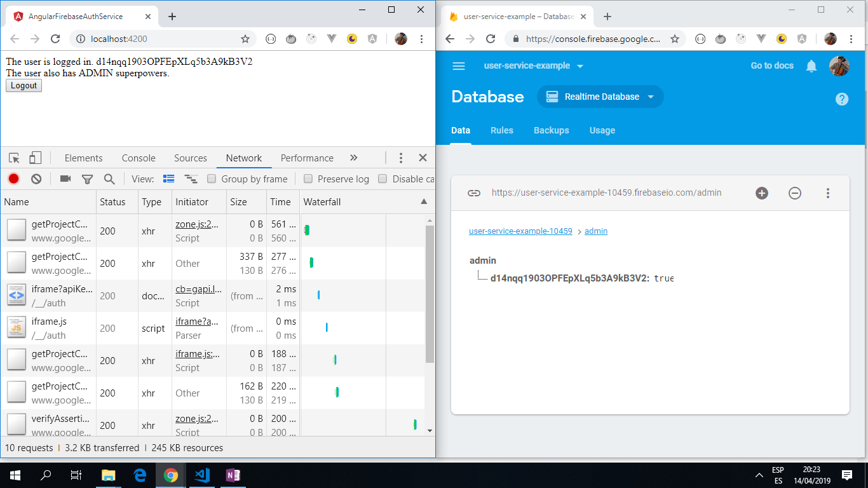Image resolution: width=868 pixels, height=488 pixels.
Task: Open the Realtime Database selector dropdown
Action: [600, 97]
